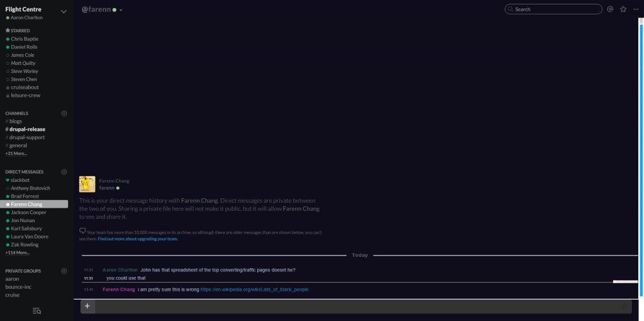The image size is (644, 321).
Task: Open Laura Van Doore direct message
Action: (30, 237)
